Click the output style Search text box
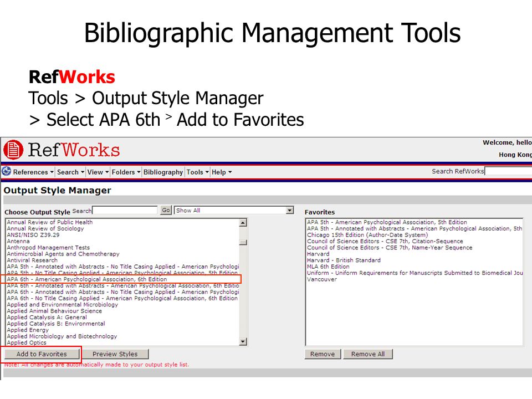Screen dimensions: 532x399 tap(125, 211)
